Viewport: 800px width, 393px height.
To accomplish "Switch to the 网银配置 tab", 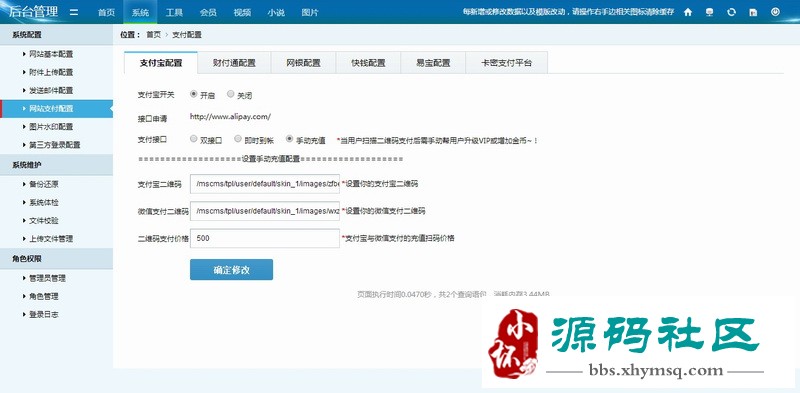I will tap(303, 63).
